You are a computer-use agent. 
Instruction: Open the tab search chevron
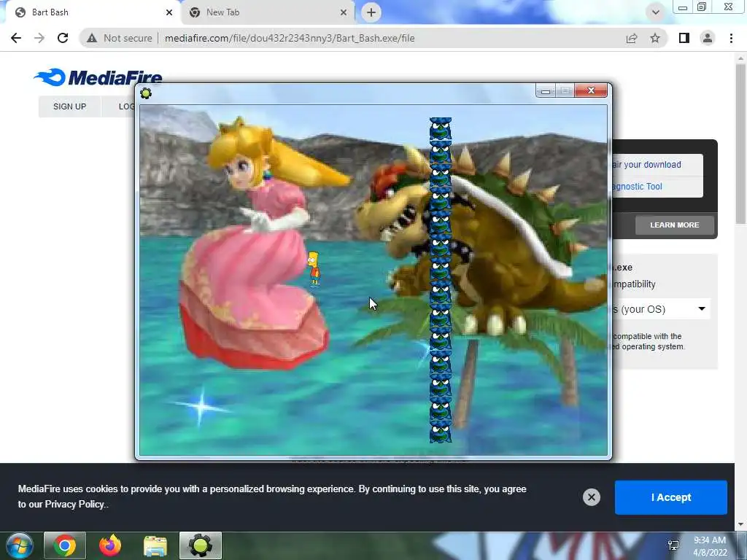click(656, 12)
